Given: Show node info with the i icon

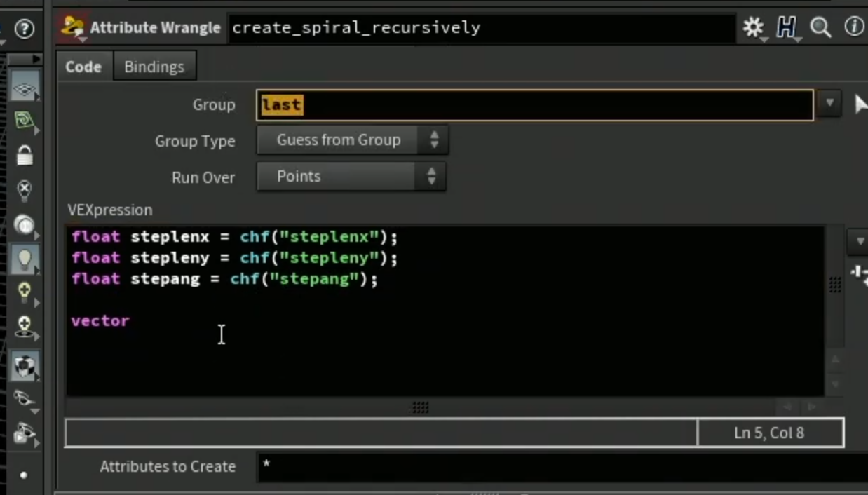Looking at the screenshot, I should [x=853, y=28].
